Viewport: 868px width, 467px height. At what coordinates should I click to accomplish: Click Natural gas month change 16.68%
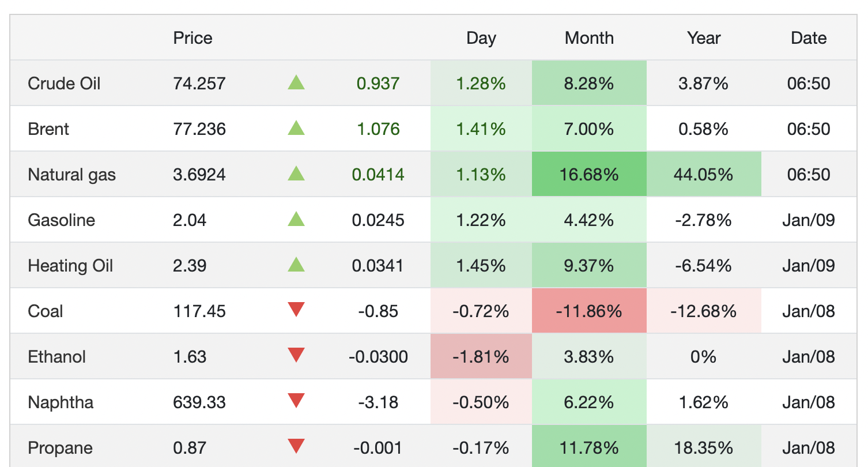coord(589,175)
